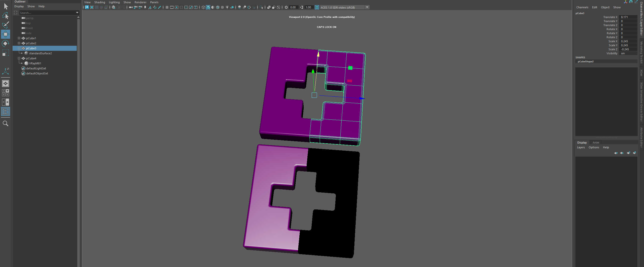Open the viewport Shading menu

100,2
